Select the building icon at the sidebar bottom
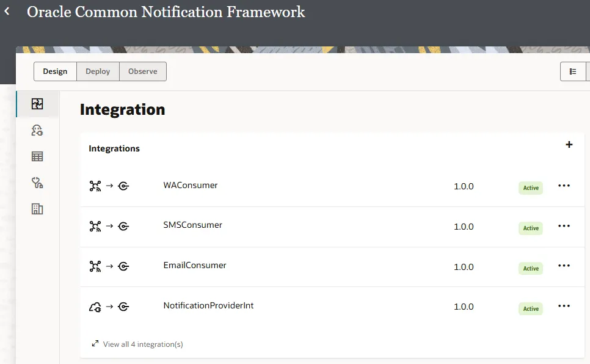The image size is (590, 364). point(37,209)
